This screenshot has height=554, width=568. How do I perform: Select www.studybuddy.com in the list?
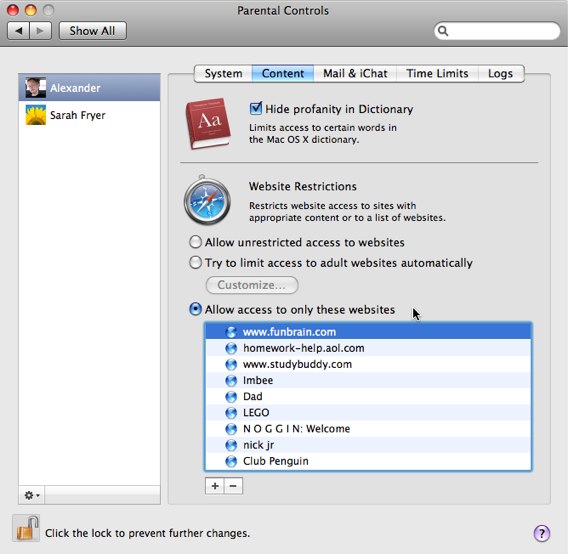pyautogui.click(x=368, y=364)
